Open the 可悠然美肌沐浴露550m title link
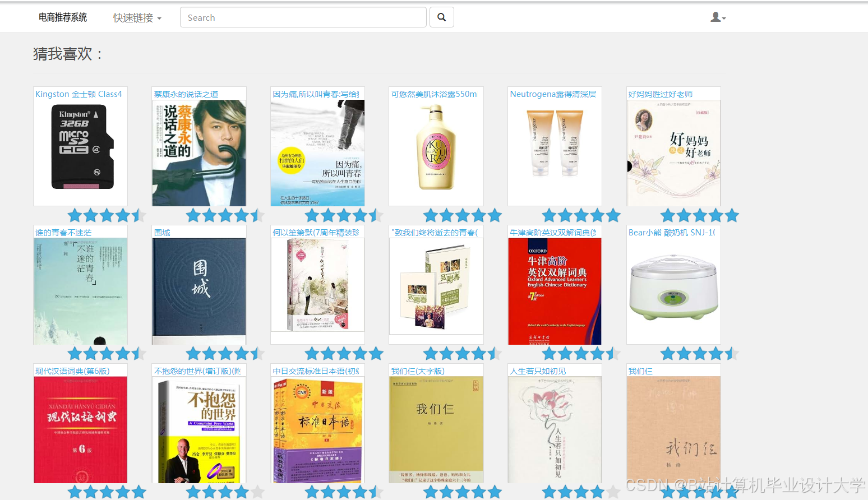Viewport: 868px width, 500px height. (x=434, y=94)
